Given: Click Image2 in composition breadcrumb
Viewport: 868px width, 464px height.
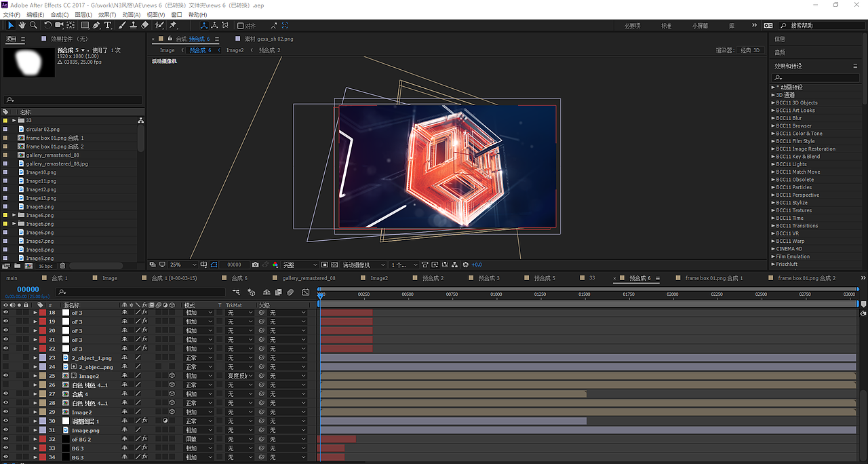Looking at the screenshot, I should click(x=235, y=50).
